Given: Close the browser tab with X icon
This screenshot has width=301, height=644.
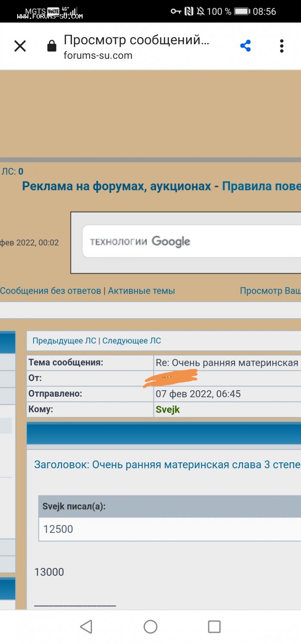Looking at the screenshot, I should [x=20, y=46].
